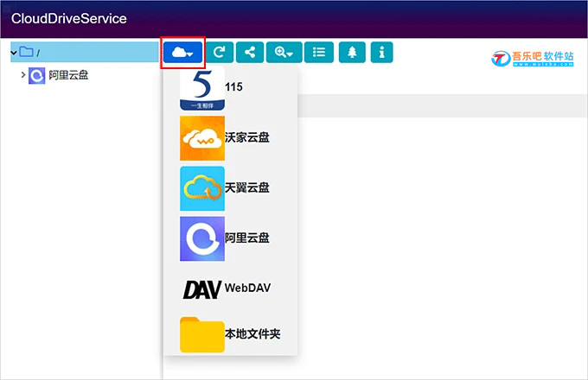
Task: Choose 115 menu entry label
Action: pyautogui.click(x=233, y=87)
